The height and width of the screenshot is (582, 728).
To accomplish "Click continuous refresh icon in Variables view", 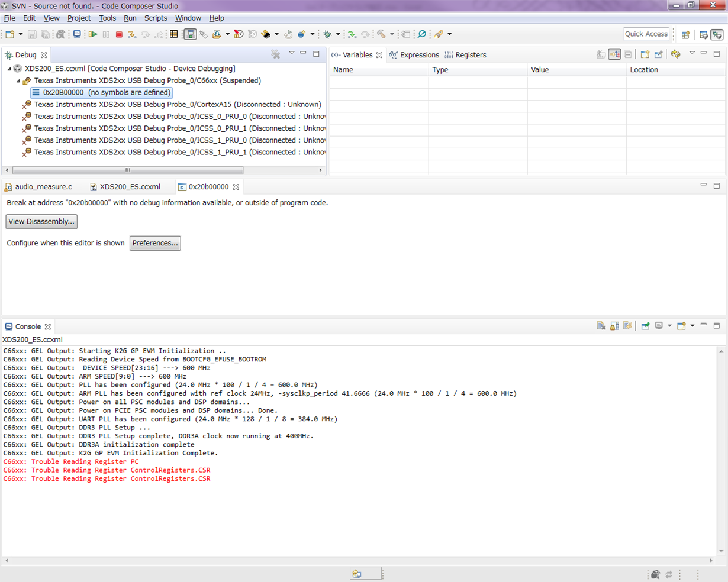I will (675, 54).
